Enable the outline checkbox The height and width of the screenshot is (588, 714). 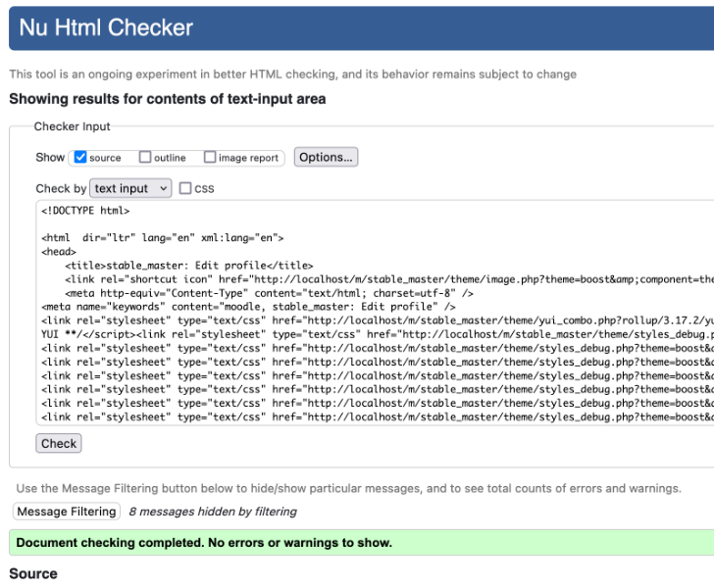coord(145,157)
